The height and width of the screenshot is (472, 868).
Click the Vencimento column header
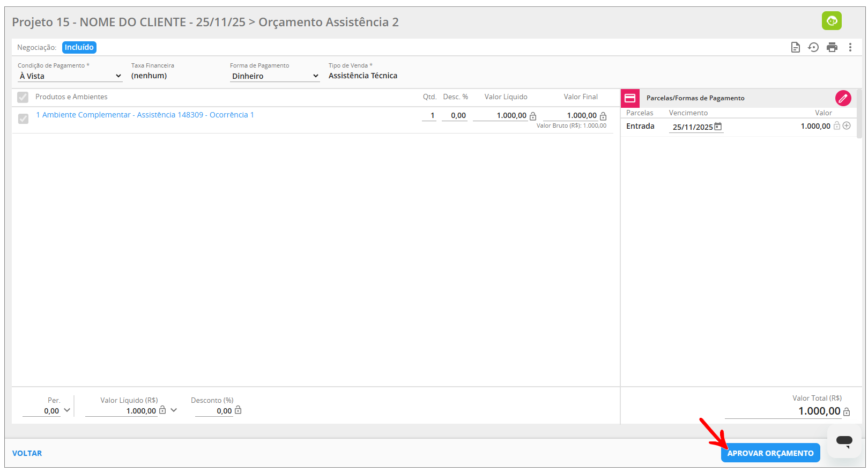pos(688,113)
